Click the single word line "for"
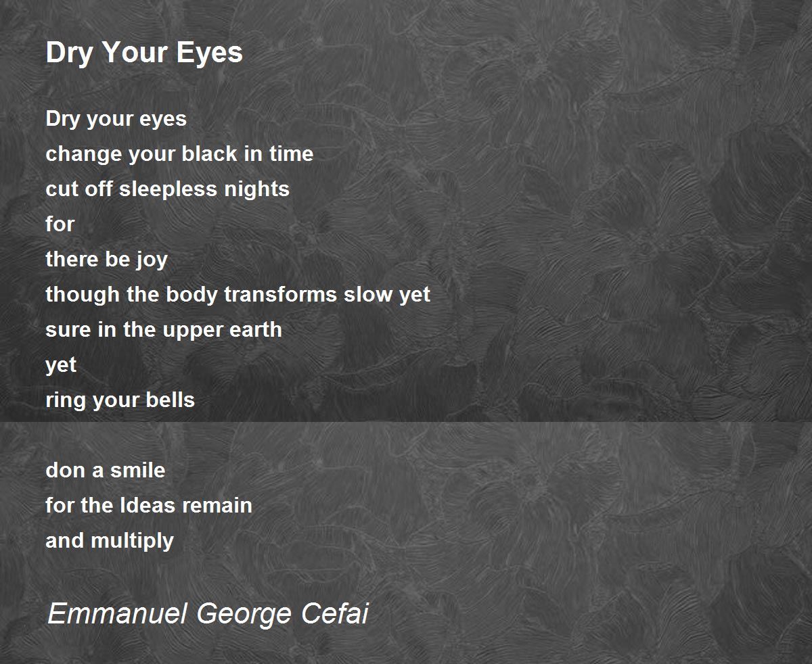 [60, 224]
